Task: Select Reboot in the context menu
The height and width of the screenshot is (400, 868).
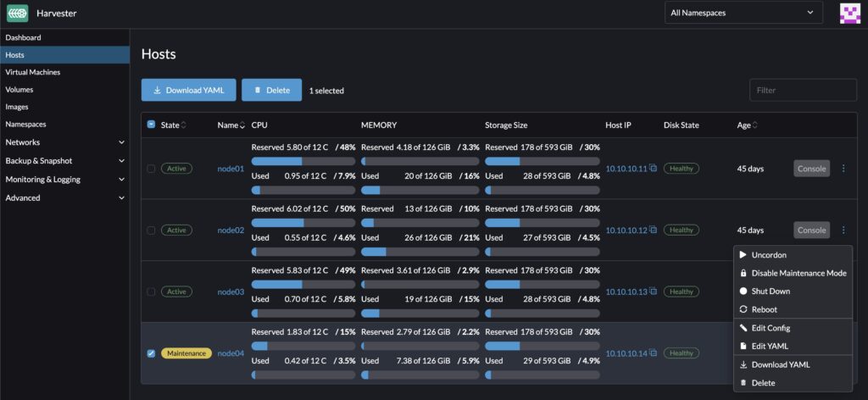Action: [x=764, y=309]
